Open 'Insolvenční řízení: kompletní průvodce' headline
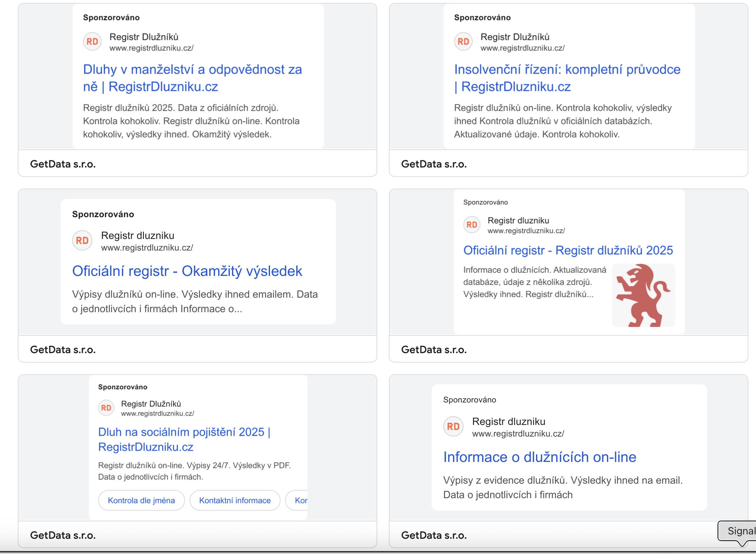Screen dimensions: 756x554 [567, 78]
